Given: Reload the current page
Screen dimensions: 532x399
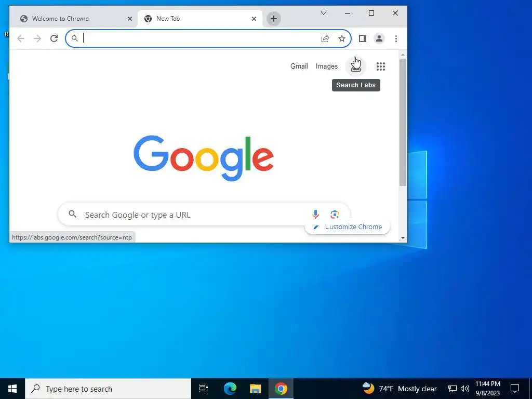Looking at the screenshot, I should [x=54, y=38].
